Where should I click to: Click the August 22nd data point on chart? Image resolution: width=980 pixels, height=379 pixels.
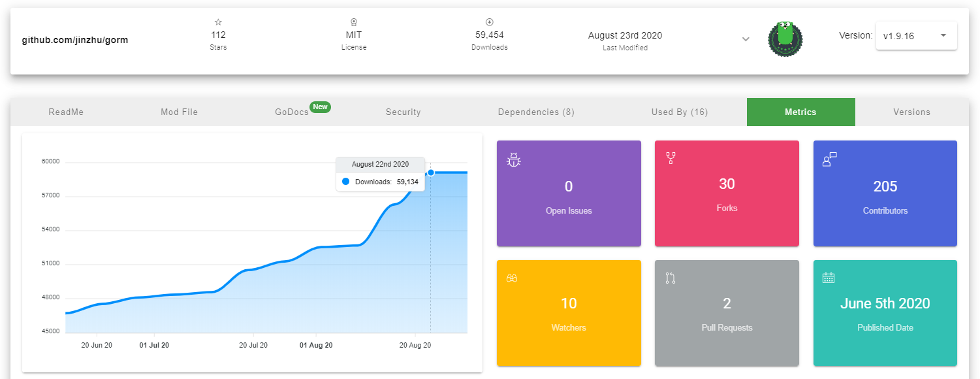point(431,173)
